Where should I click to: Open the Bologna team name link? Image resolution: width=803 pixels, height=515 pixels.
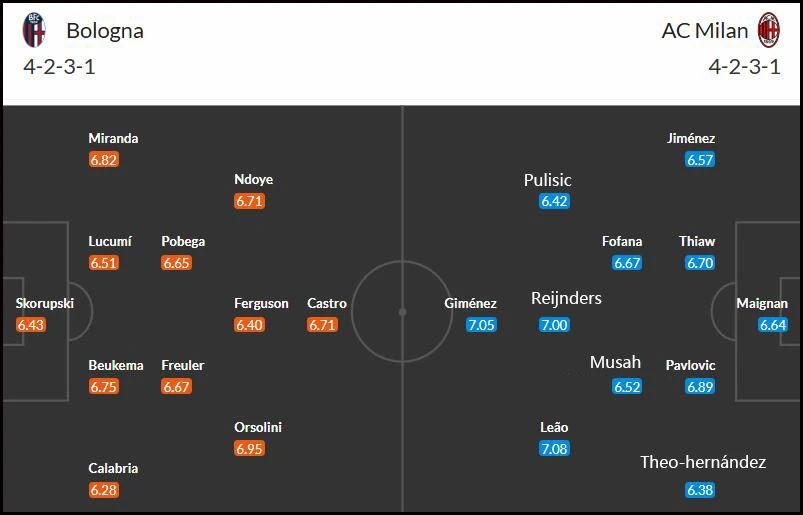[x=105, y=31]
